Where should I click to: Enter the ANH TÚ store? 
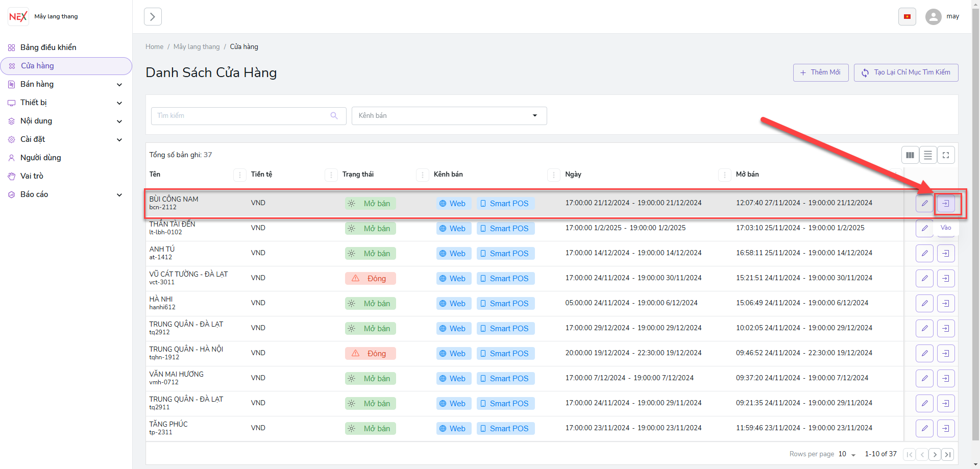[x=946, y=254]
